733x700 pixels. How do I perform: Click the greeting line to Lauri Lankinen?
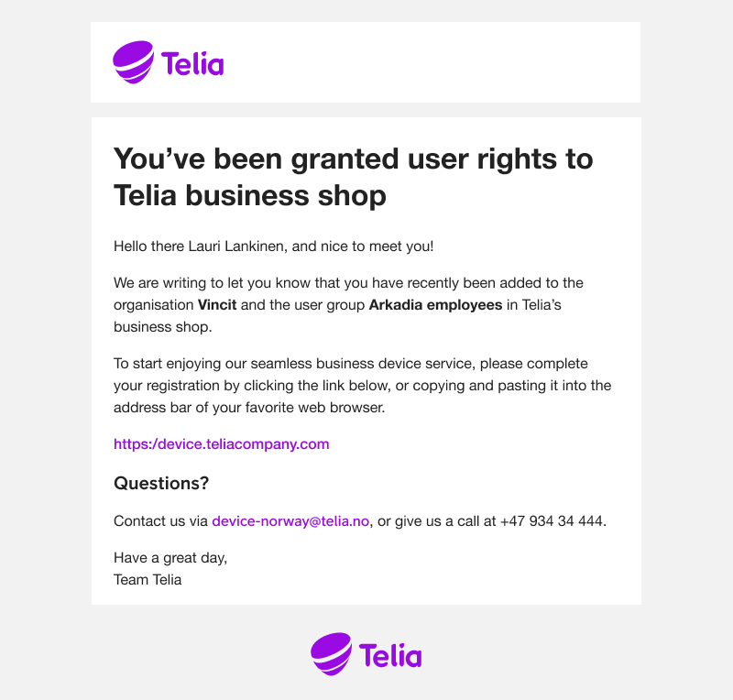(x=273, y=246)
